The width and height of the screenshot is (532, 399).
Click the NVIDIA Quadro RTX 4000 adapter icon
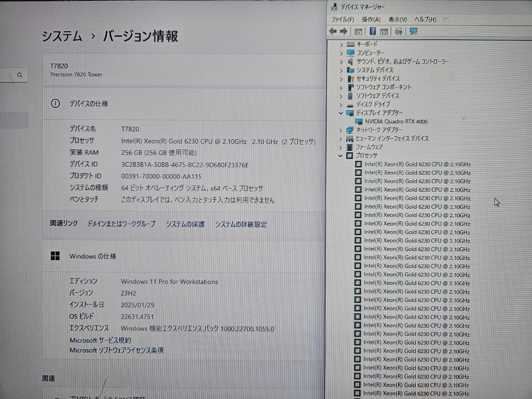(x=358, y=122)
